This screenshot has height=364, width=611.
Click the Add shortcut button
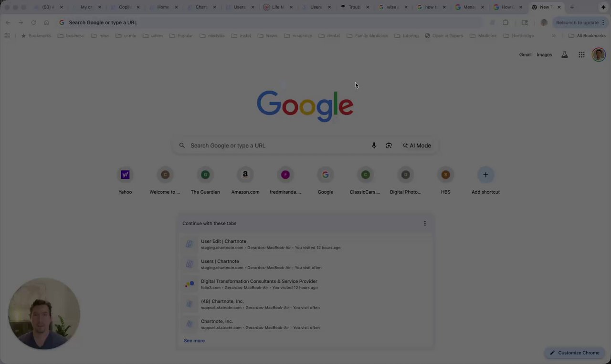[485, 181]
